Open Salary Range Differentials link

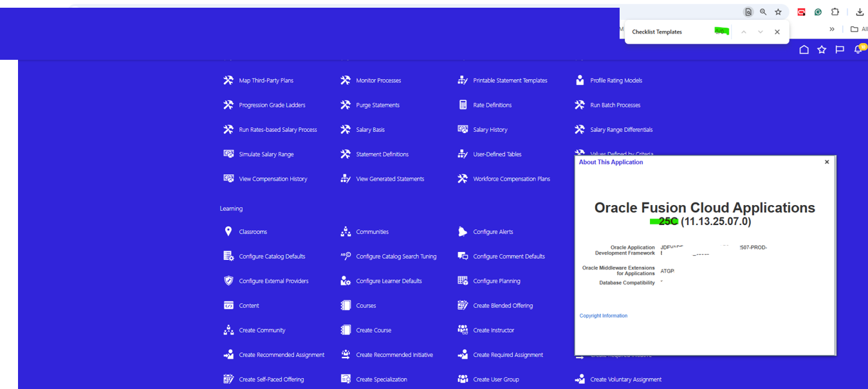coord(622,130)
